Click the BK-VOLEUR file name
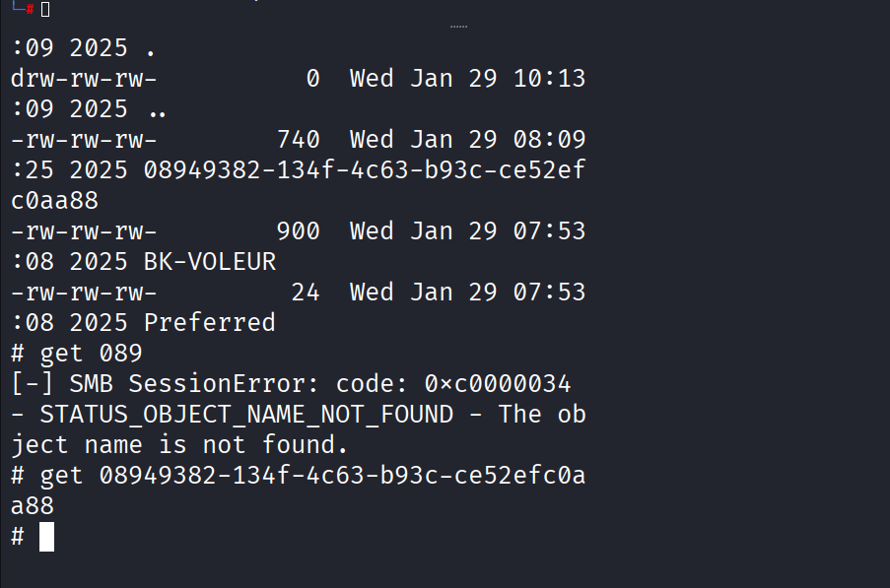 click(210, 262)
